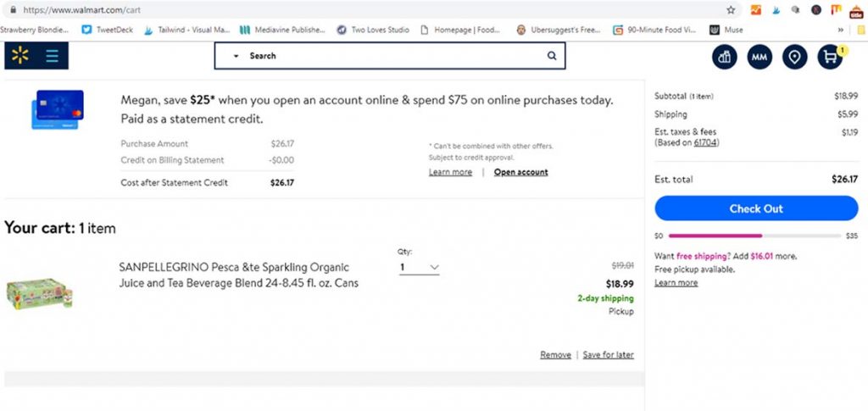Screen dimensions: 868x411
Task: Click the Open account link
Action: click(x=521, y=172)
